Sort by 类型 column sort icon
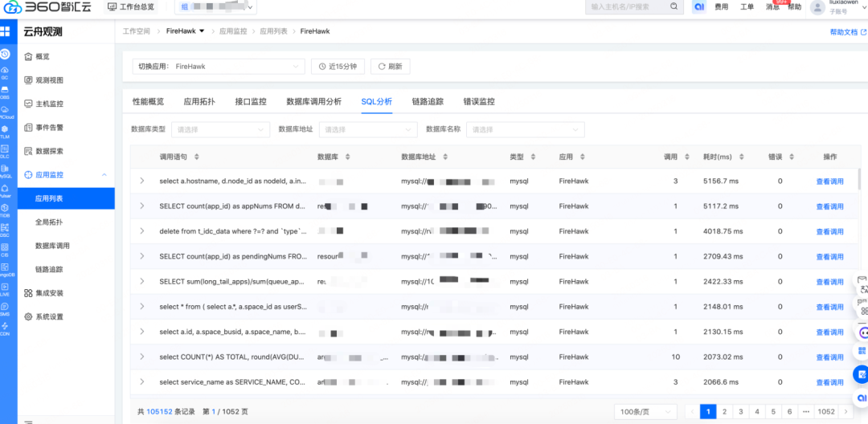 533,157
